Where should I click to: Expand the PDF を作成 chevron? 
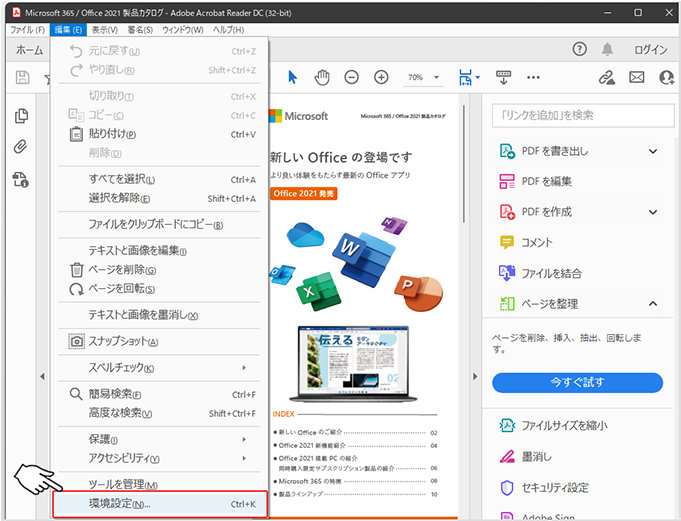click(653, 212)
